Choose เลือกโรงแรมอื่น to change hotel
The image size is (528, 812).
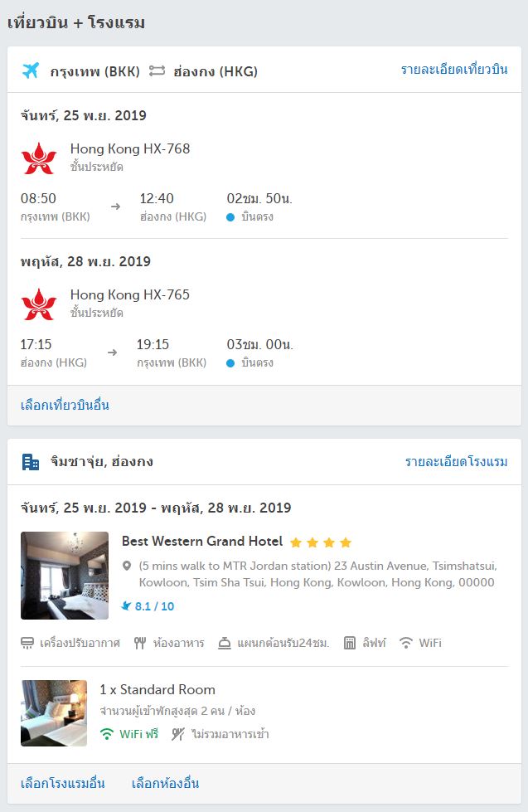[63, 783]
